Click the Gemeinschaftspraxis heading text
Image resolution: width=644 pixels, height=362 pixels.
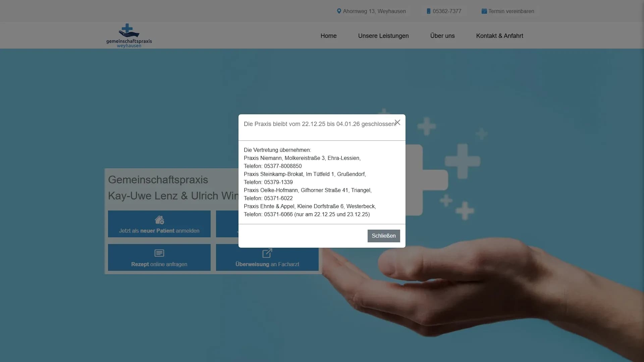point(158,180)
